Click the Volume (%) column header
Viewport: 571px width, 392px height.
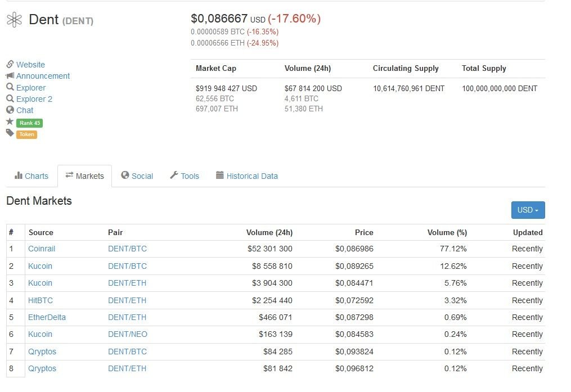(447, 232)
